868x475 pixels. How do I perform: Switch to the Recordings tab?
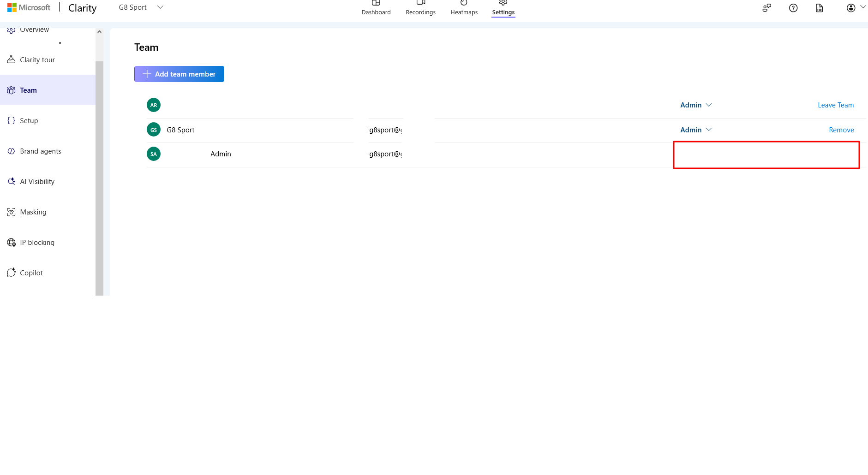(421, 8)
